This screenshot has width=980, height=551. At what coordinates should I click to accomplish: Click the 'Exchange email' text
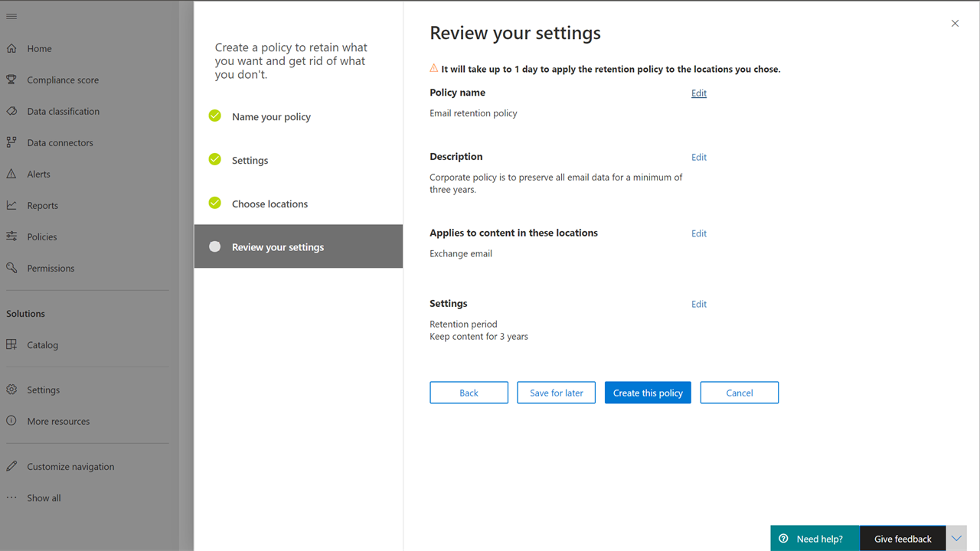(x=461, y=253)
